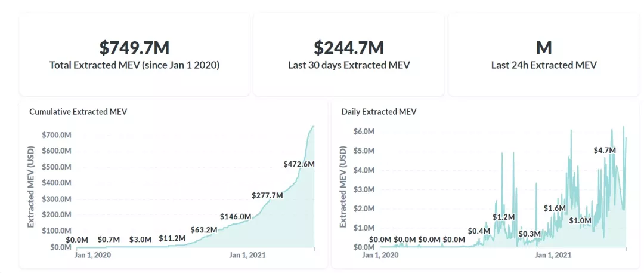Click Jan 1, 2021 on cumulative chart axis
Screen dimensions: 644x273
[247, 255]
